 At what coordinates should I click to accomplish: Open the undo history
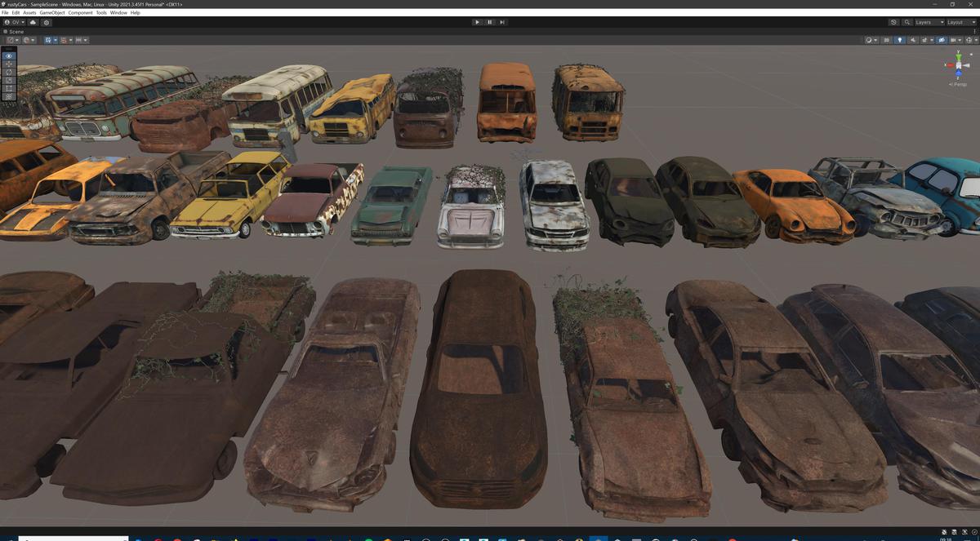893,22
